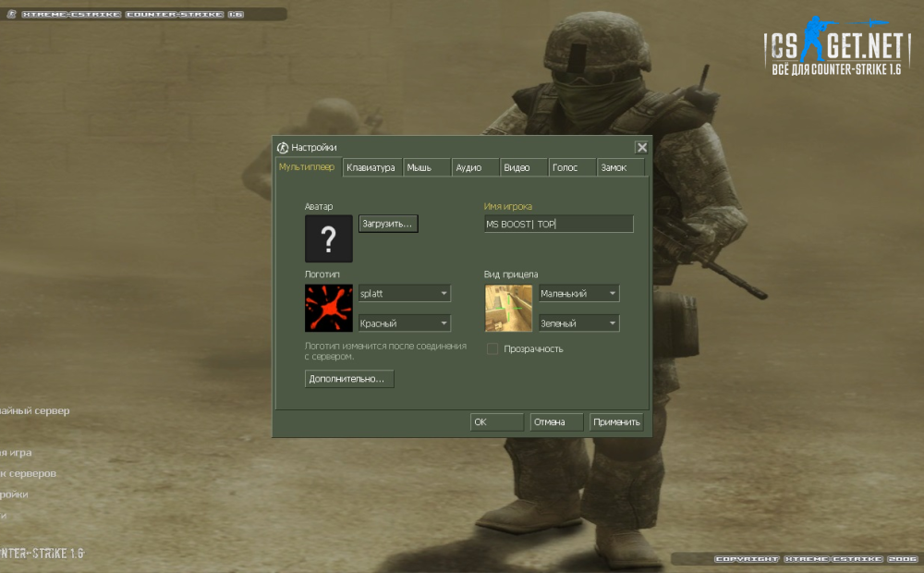The image size is (924, 573).
Task: Enable the Прозрачность checkbox
Action: (x=492, y=349)
